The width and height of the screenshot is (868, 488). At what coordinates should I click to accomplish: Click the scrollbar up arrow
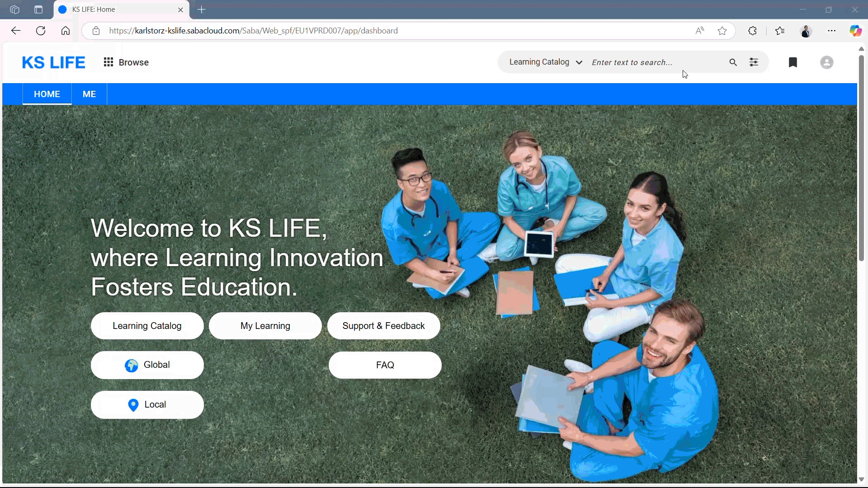click(x=861, y=49)
